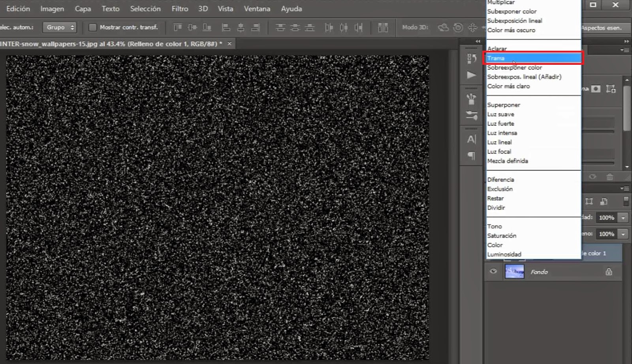Click the auto-align layers icon
The height and width of the screenshot is (364, 632).
[383, 27]
